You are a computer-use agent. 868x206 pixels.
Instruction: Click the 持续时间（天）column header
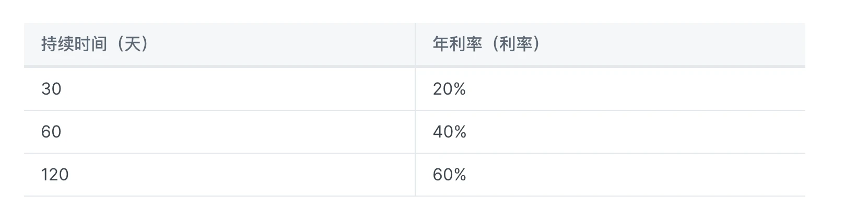tap(219, 44)
